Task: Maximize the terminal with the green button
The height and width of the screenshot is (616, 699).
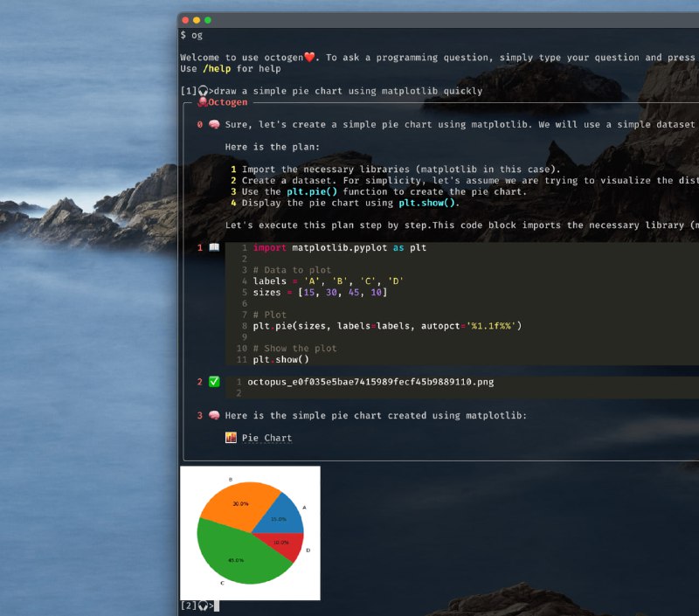Action: [208, 19]
